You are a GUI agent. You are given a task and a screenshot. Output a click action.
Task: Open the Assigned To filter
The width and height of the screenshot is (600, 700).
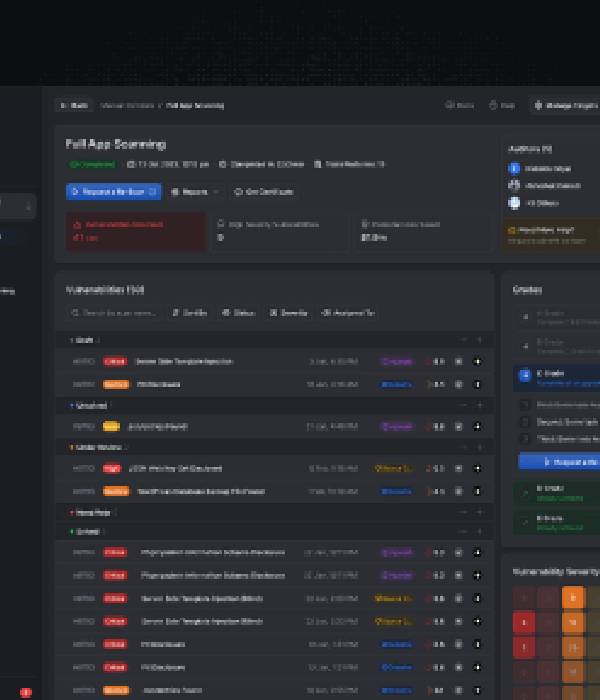(347, 313)
